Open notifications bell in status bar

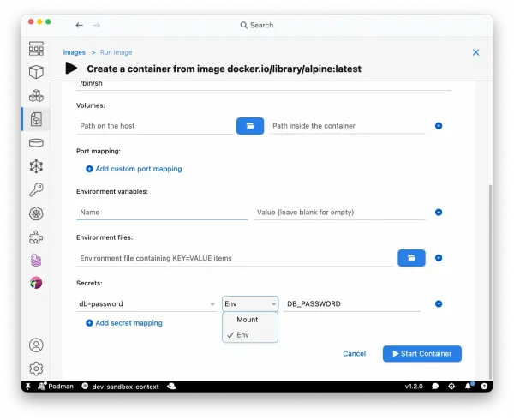click(469, 386)
